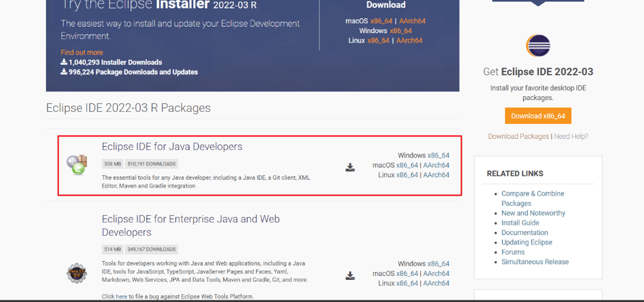Click the Eclipse IDE 2022-03 R Packages heading
Screen dimensions: 644x302
click(x=128, y=108)
